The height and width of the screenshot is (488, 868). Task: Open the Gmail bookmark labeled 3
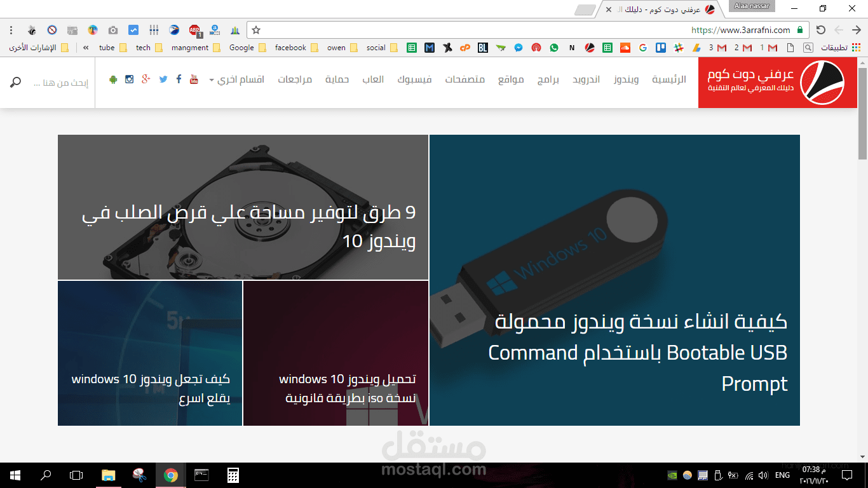click(717, 48)
